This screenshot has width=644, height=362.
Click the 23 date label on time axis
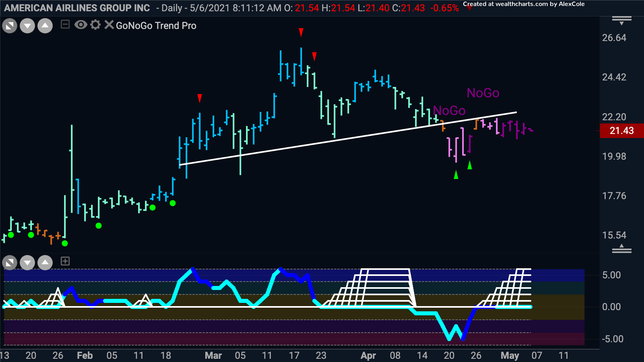point(321,356)
